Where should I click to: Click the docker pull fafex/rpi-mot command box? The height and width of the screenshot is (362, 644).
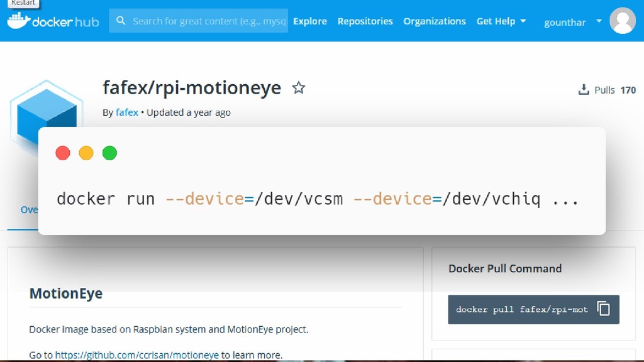pyautogui.click(x=533, y=309)
